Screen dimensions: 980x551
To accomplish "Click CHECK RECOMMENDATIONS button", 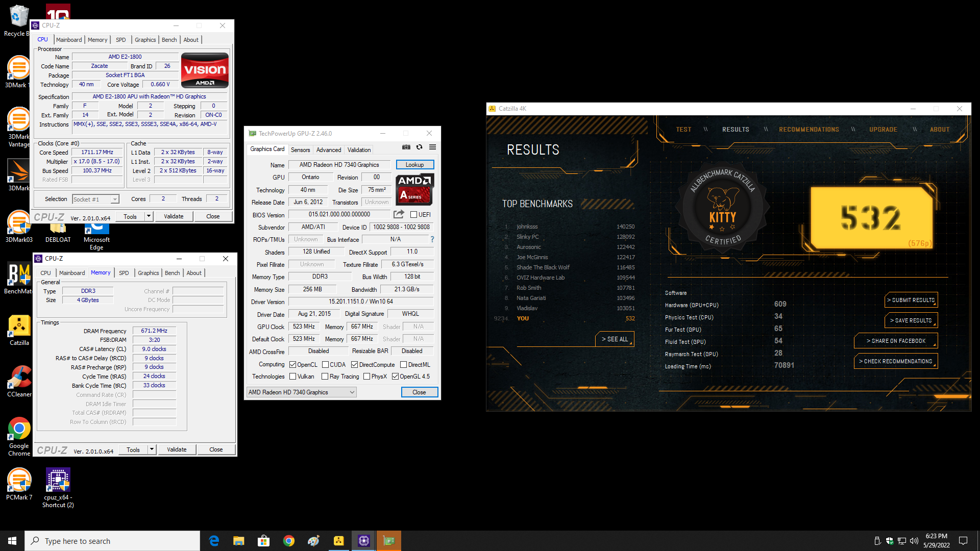I will point(896,361).
